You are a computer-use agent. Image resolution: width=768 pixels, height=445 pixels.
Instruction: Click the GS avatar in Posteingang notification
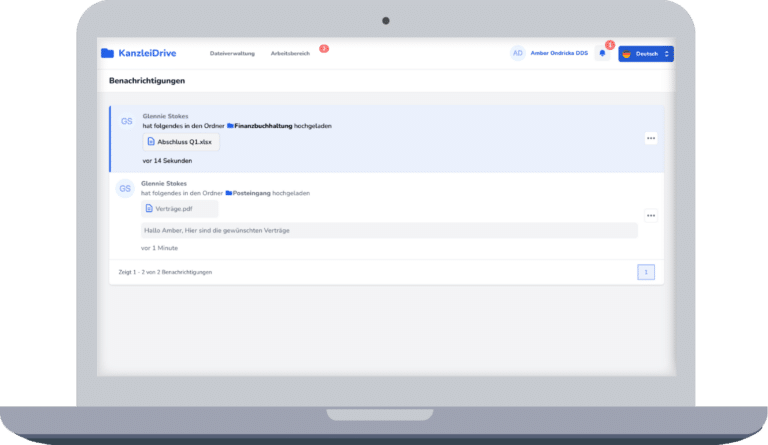click(x=125, y=188)
